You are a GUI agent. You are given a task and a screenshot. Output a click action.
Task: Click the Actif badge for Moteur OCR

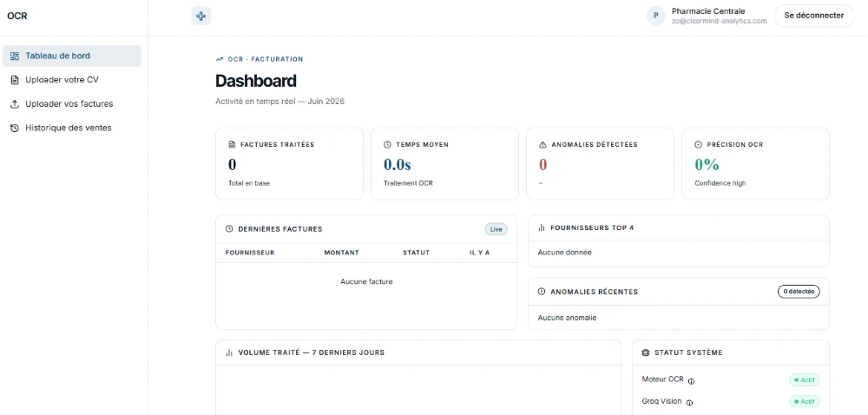(x=805, y=380)
